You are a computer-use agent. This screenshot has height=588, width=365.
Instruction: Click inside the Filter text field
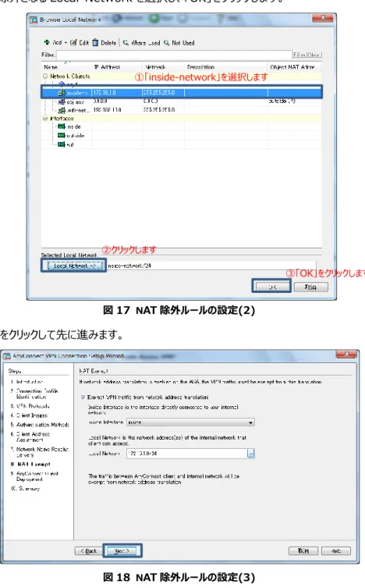(174, 55)
